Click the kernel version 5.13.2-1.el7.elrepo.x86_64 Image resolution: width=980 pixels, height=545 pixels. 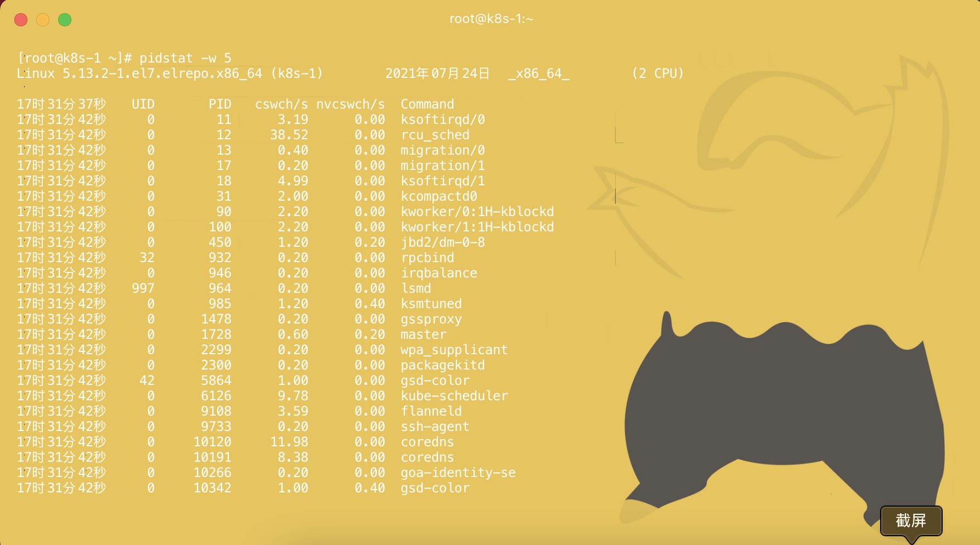point(162,73)
